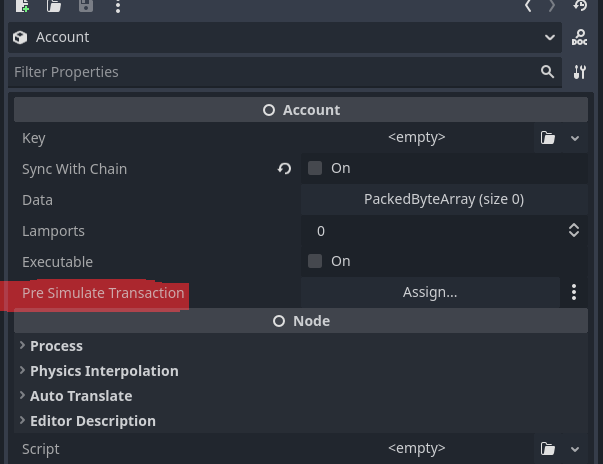This screenshot has width=603, height=464.
Task: Click the search magnifier in filter bar
Action: (547, 72)
